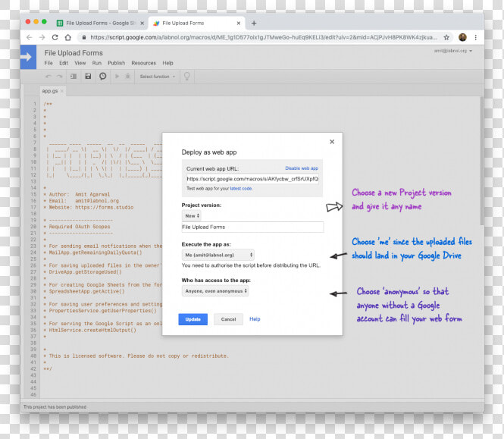Click the 'Author: Amit Agarwal' comment line
504x439 pixels.
pos(77,195)
